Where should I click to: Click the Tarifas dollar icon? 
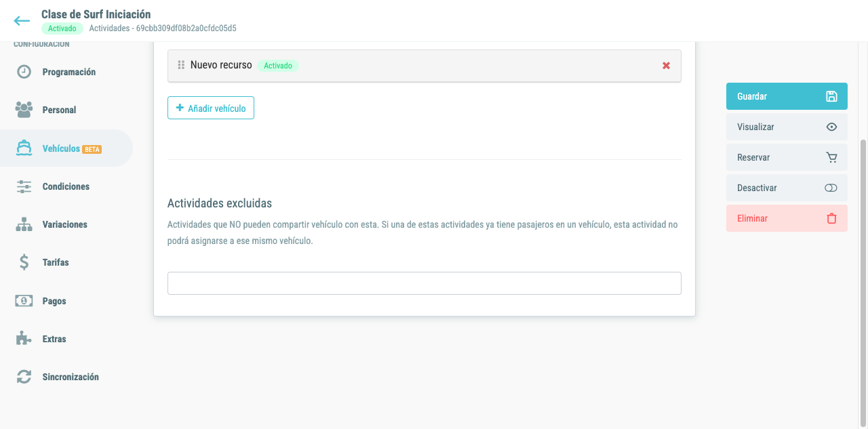click(24, 262)
